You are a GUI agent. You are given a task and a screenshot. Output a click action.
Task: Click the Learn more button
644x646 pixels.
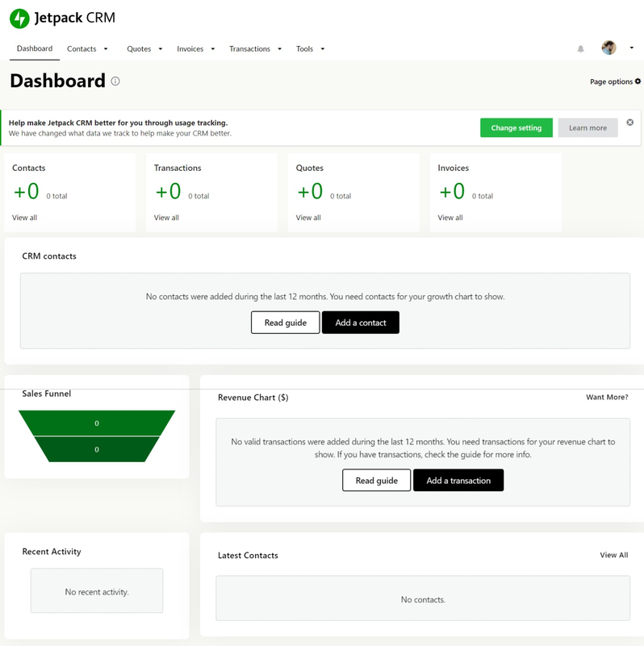click(x=588, y=127)
